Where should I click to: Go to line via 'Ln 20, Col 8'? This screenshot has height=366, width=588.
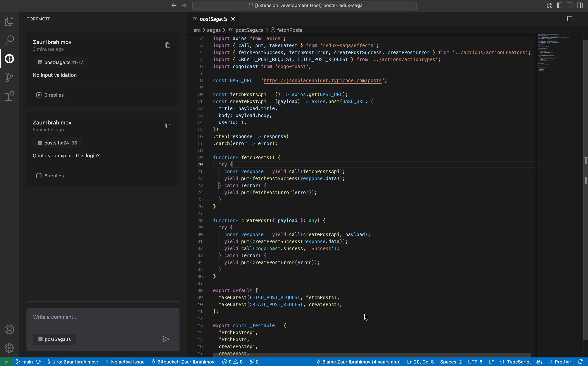pos(420,362)
